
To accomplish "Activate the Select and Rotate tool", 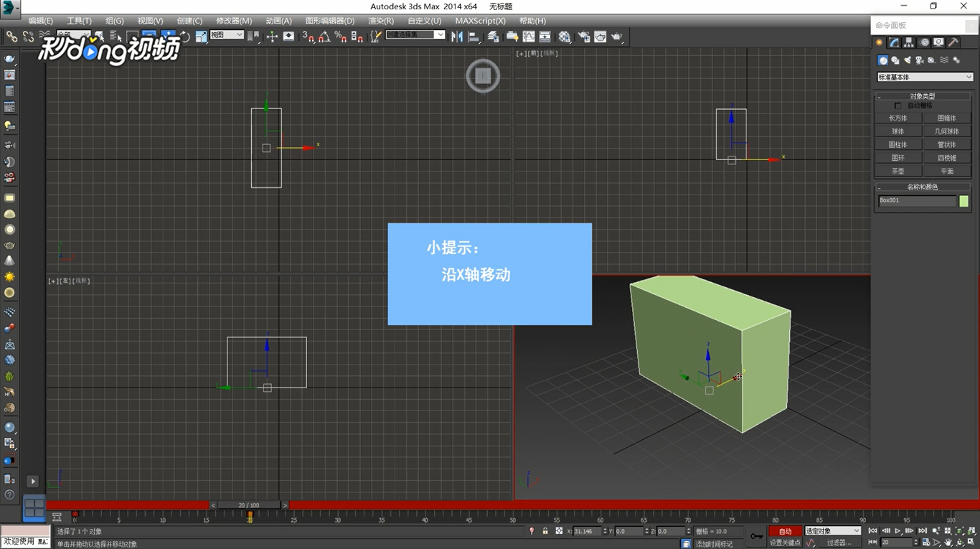I will (185, 36).
